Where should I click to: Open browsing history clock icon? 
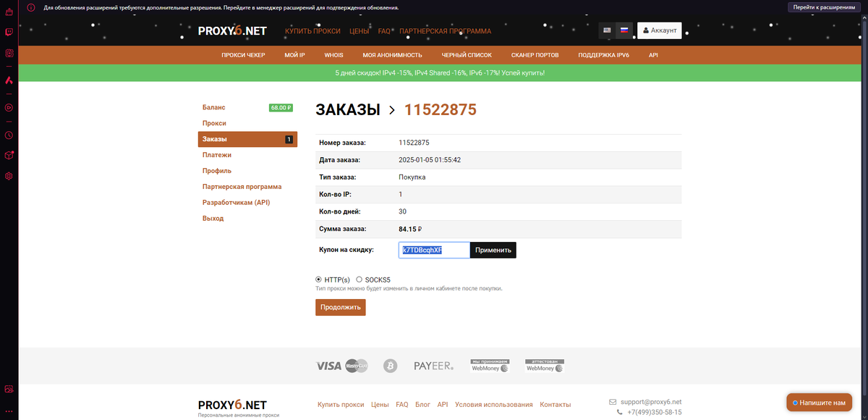[x=9, y=135]
